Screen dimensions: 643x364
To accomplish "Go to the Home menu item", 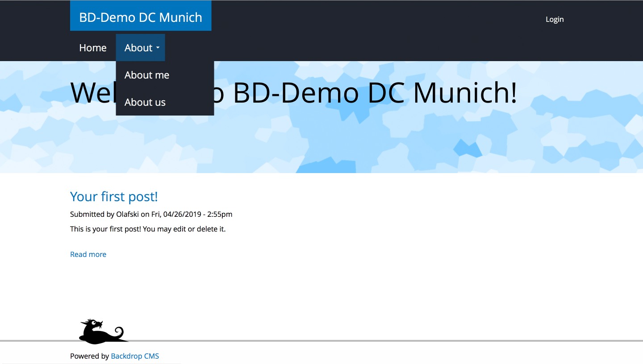I will tap(93, 48).
